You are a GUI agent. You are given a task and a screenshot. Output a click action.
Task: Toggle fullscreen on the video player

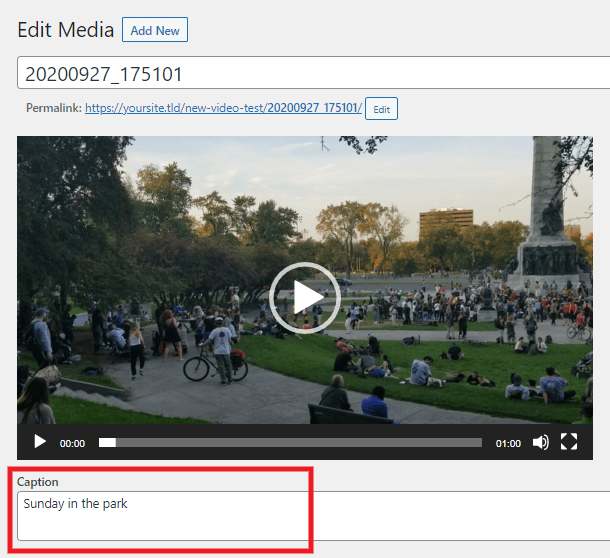click(x=569, y=442)
